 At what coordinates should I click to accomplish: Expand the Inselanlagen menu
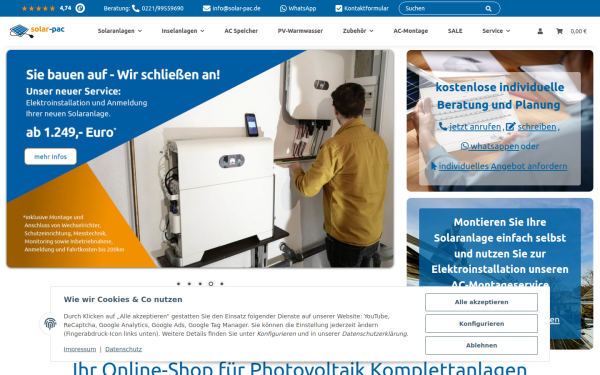(x=183, y=31)
